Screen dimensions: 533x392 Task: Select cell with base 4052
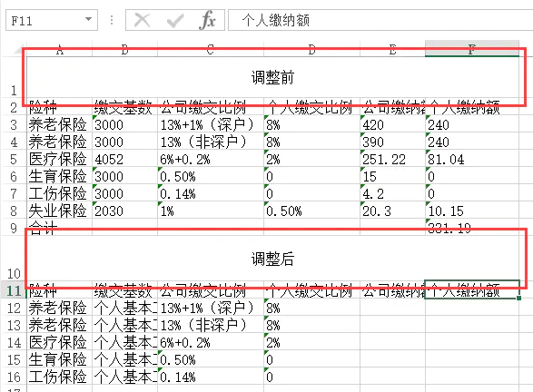[x=124, y=159]
